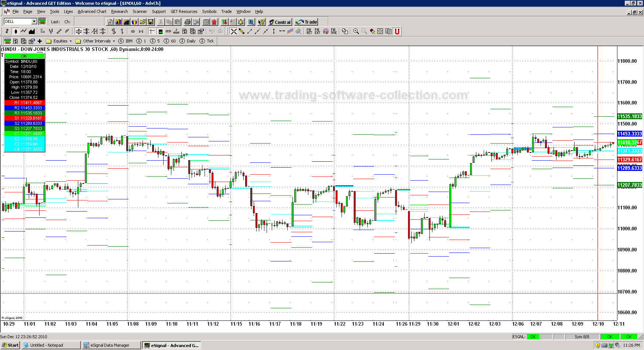The image size is (644, 350).
Task: Open the GET Resources menu
Action: coord(184,12)
